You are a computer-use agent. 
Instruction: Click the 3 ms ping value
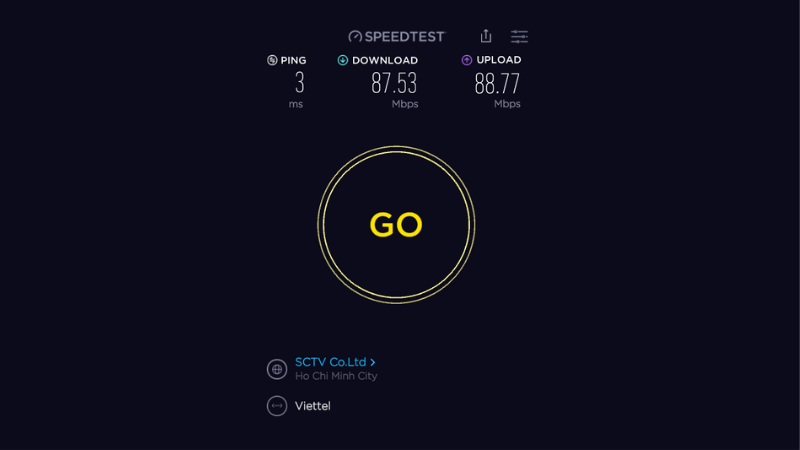click(299, 83)
